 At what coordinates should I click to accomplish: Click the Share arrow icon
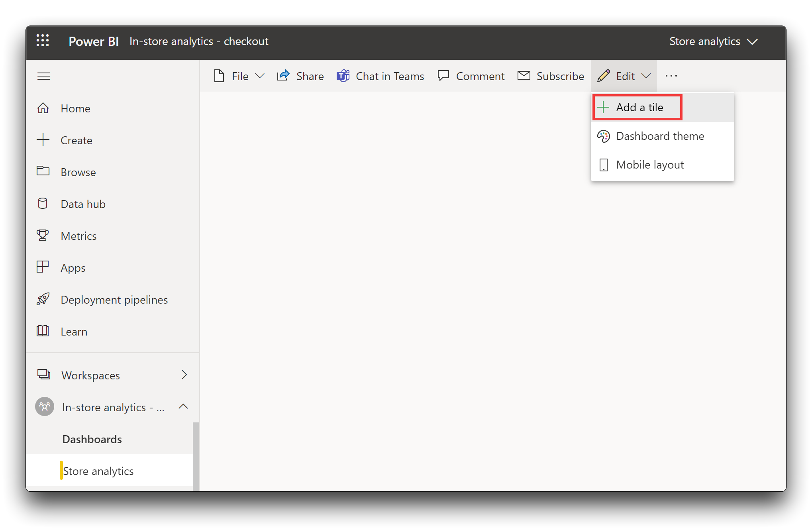point(283,75)
